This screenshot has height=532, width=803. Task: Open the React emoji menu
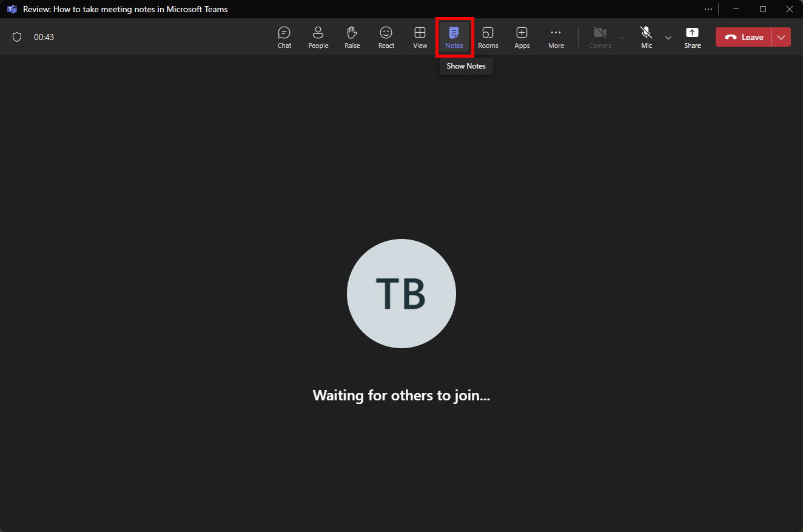pos(386,37)
